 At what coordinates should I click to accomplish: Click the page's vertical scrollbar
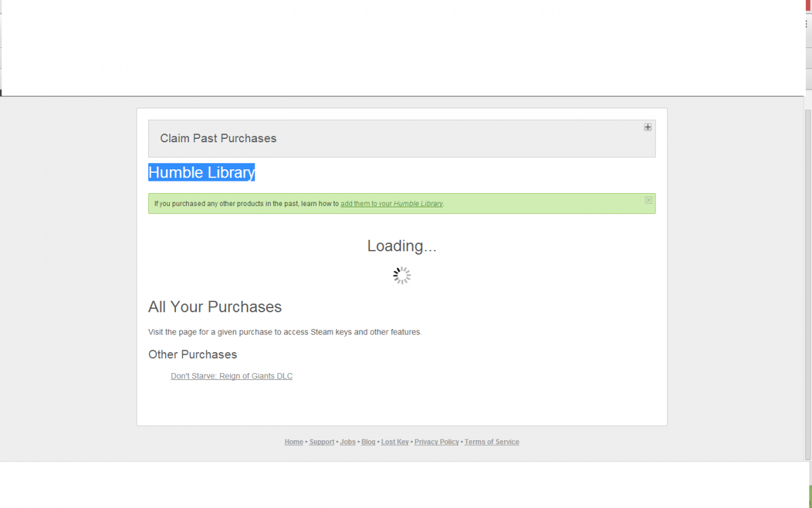pos(808,271)
